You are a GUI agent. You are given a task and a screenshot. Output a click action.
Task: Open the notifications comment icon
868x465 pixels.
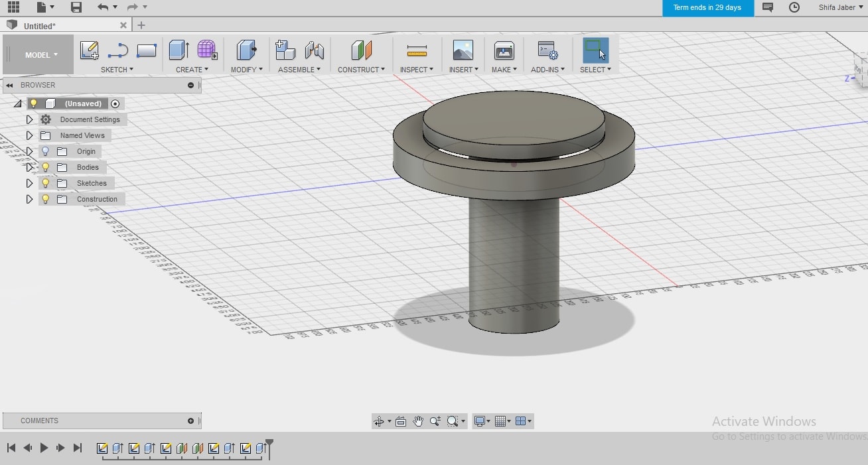[x=768, y=7]
